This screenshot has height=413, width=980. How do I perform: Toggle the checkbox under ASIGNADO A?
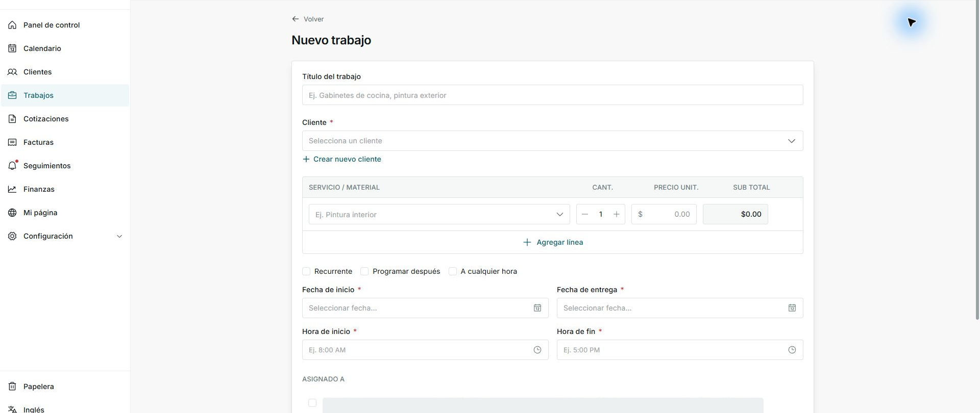tap(312, 403)
